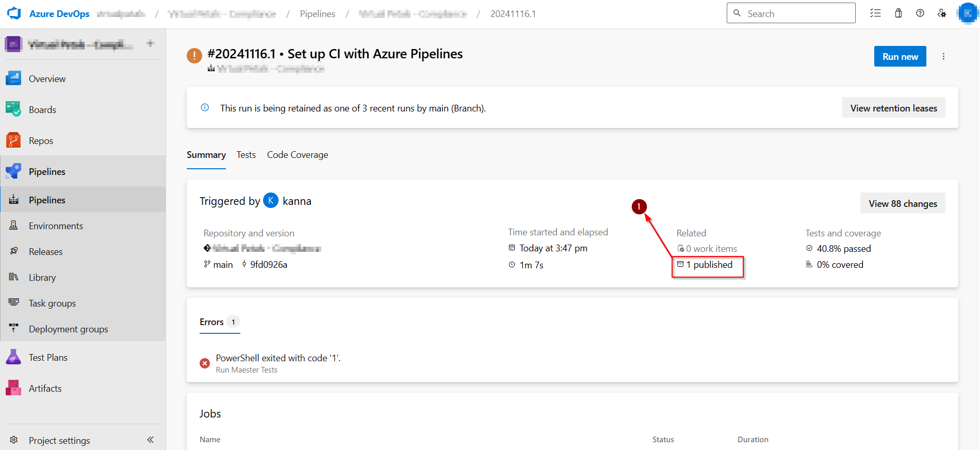Open the PowerShell exited with code error
This screenshot has height=450, width=980.
(278, 358)
